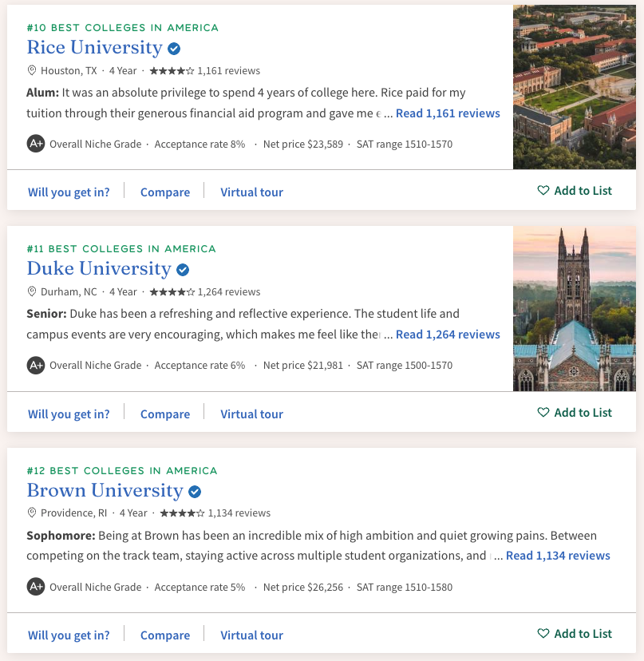Open the Brown University profile title link
This screenshot has height=661, width=644.
click(x=105, y=490)
